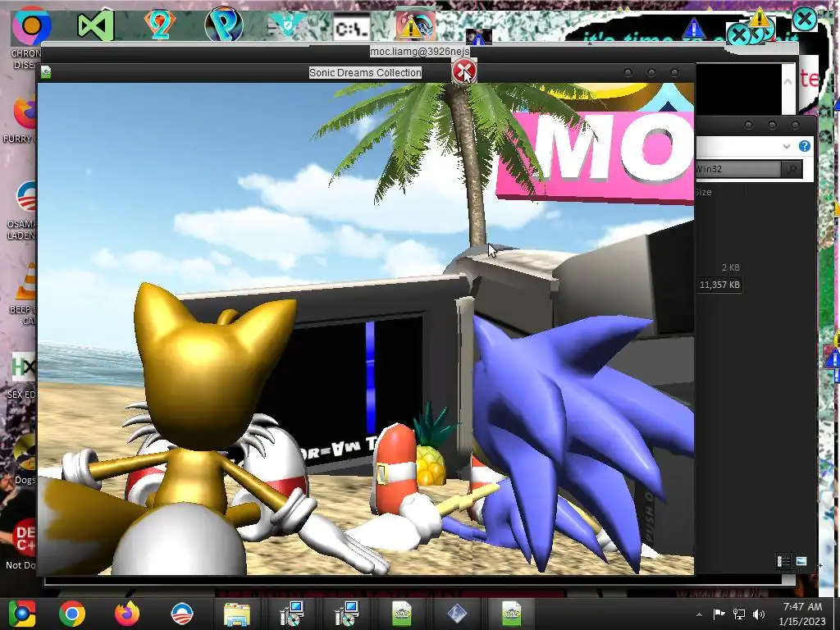
Task: Switch to the blue diamond taskbar app
Action: [x=456, y=614]
